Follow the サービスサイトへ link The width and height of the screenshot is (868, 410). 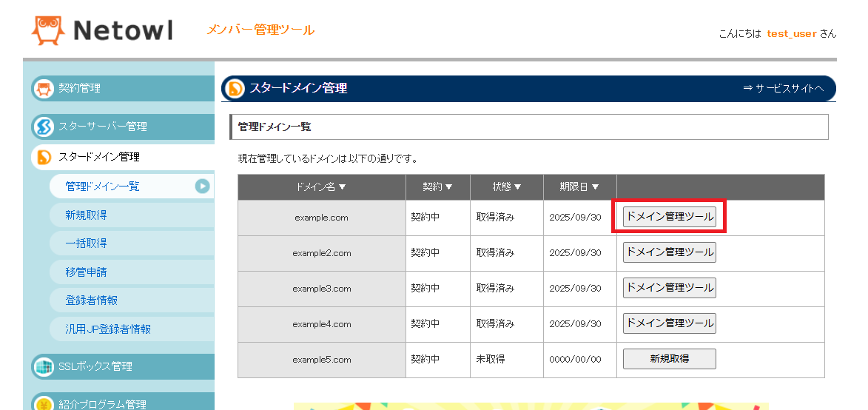(784, 88)
